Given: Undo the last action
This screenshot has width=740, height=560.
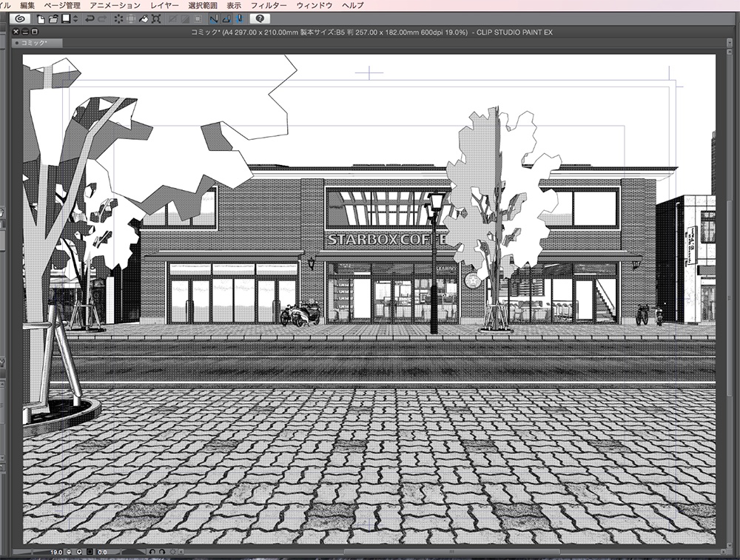Looking at the screenshot, I should 90,19.
